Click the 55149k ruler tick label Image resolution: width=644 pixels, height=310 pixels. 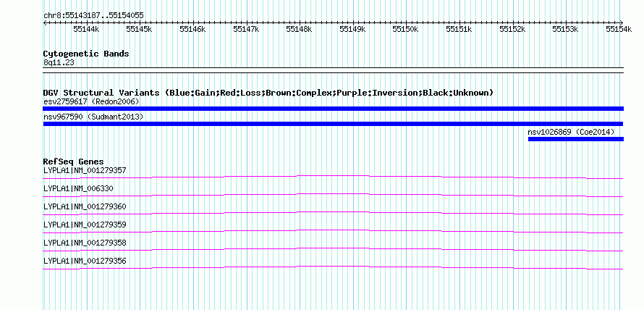(x=352, y=29)
